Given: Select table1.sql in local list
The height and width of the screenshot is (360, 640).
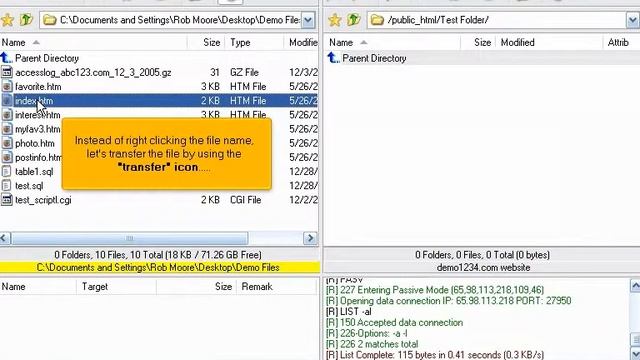Looking at the screenshot, I should point(34,171).
